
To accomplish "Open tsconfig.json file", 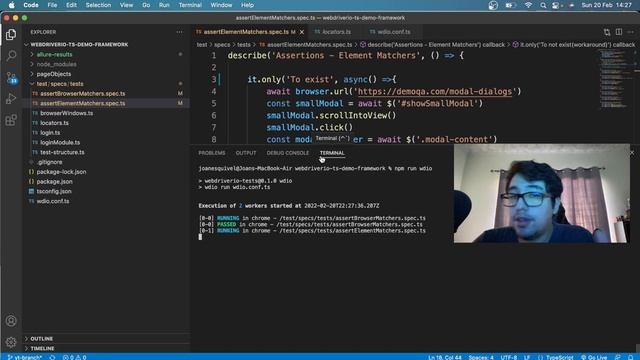I will click(x=54, y=191).
